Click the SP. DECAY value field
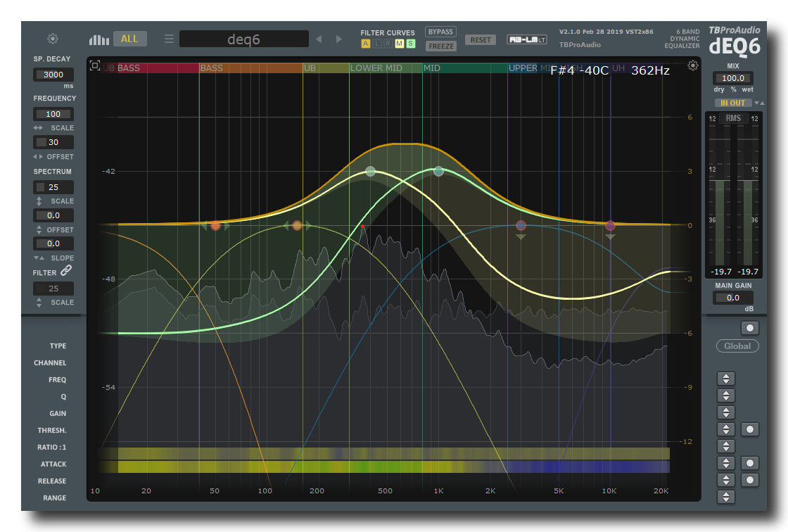 (53, 75)
